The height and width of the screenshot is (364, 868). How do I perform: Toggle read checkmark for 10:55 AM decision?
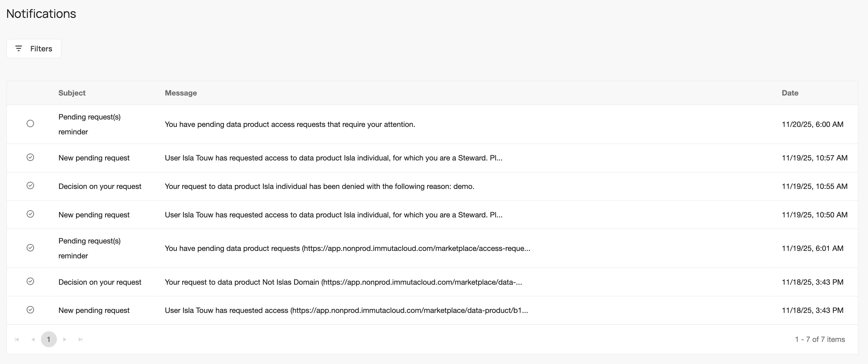tap(30, 186)
